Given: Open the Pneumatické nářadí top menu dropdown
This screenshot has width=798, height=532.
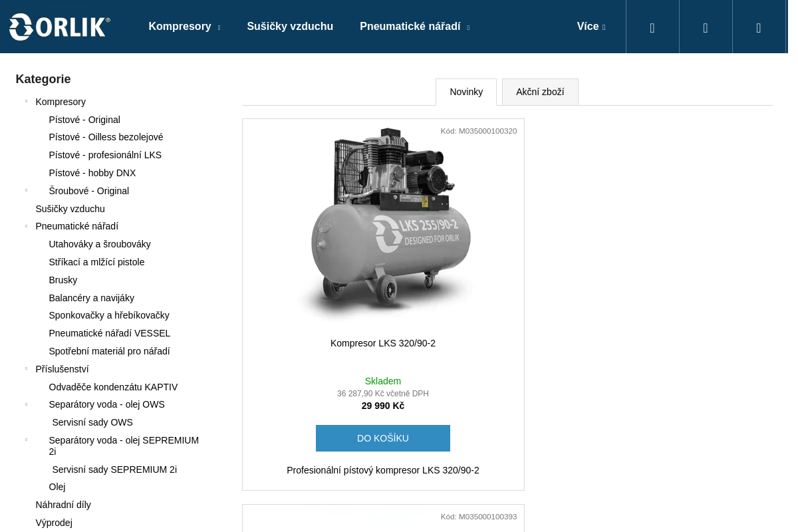Looking at the screenshot, I should pyautogui.click(x=414, y=27).
